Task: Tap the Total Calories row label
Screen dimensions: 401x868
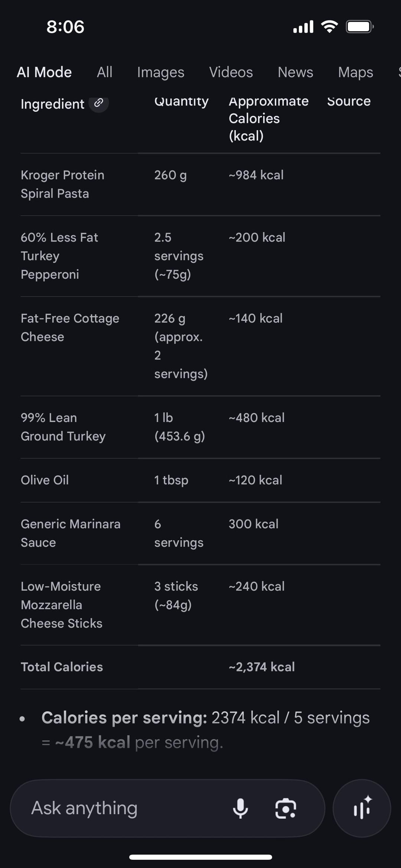Action: coord(62,667)
